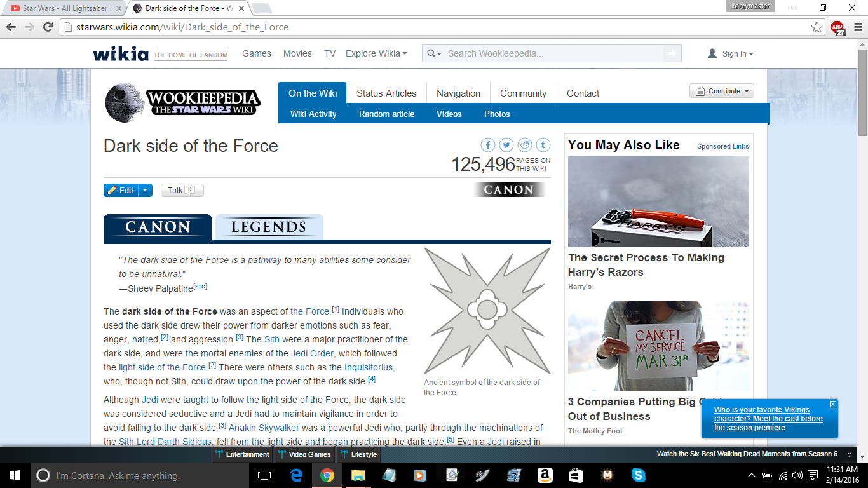Click the Twitter share icon
Image resolution: width=868 pixels, height=488 pixels.
506,145
